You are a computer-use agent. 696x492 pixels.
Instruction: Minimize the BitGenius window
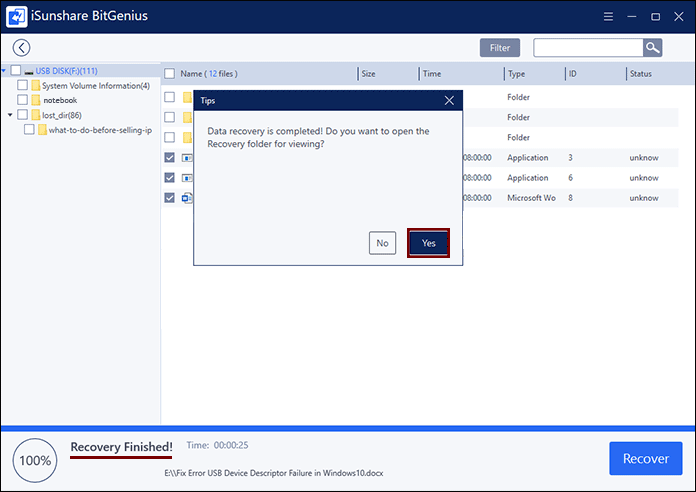point(632,16)
